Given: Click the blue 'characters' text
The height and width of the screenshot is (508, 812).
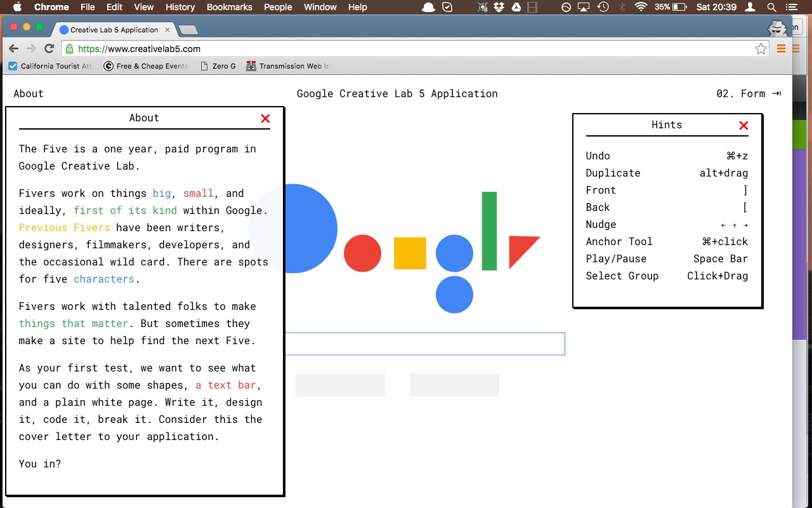Looking at the screenshot, I should tap(104, 279).
